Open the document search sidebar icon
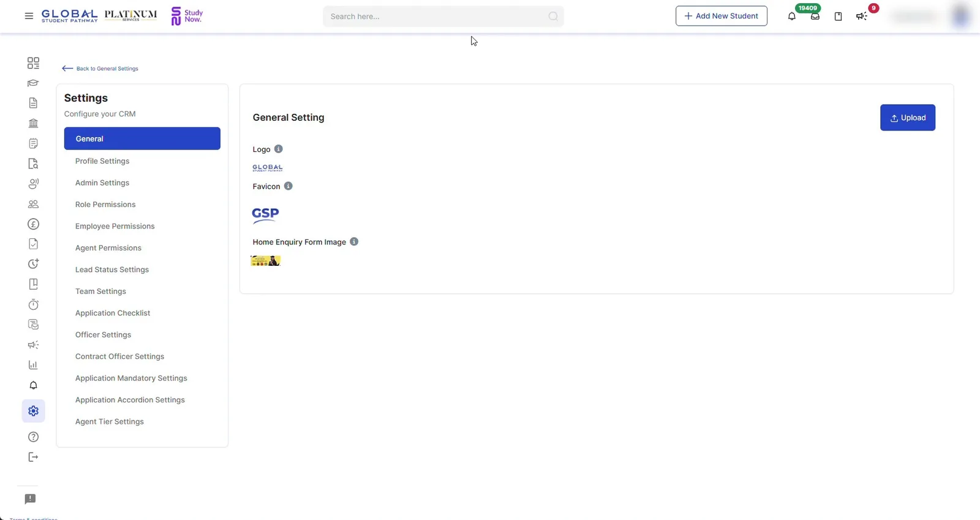The image size is (980, 520). [x=33, y=164]
